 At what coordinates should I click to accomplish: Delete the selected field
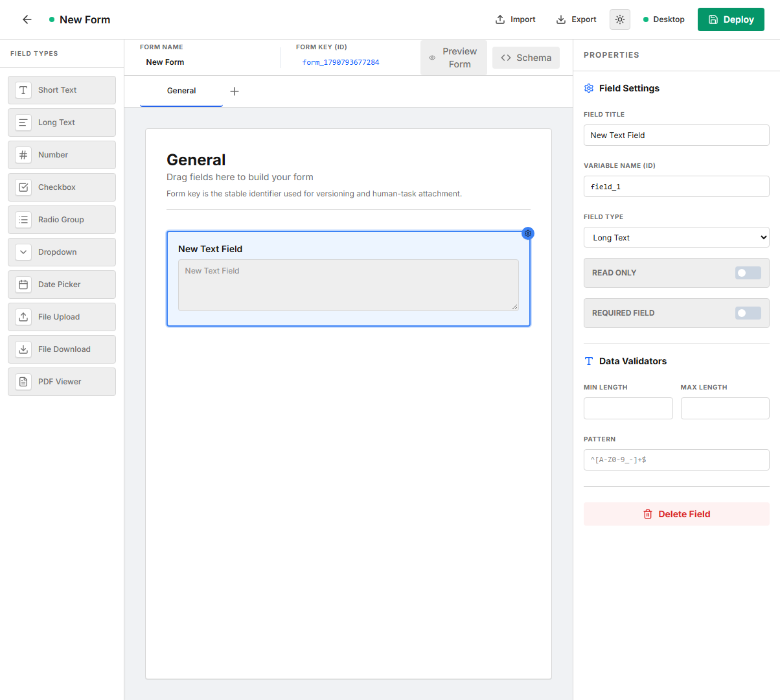click(x=676, y=514)
